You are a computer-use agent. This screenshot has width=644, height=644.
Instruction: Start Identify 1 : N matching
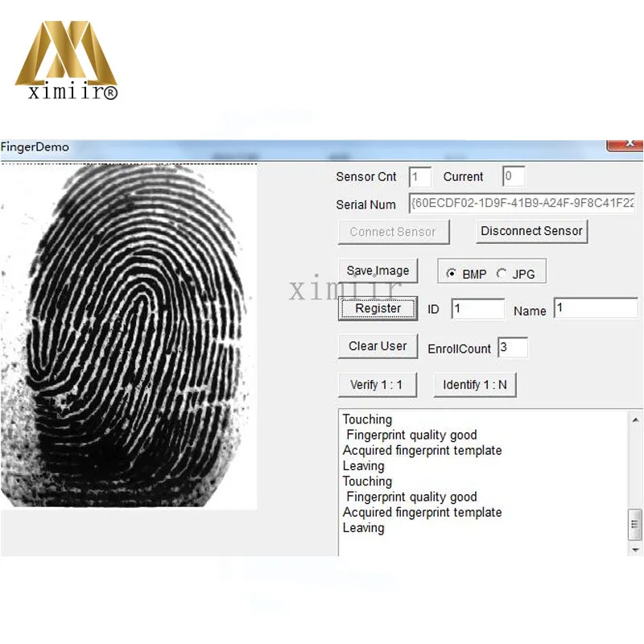pyautogui.click(x=475, y=385)
